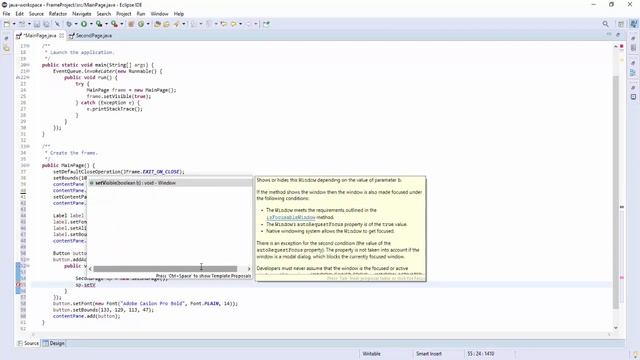Collapse the Runnable fold at line 21

(28, 71)
